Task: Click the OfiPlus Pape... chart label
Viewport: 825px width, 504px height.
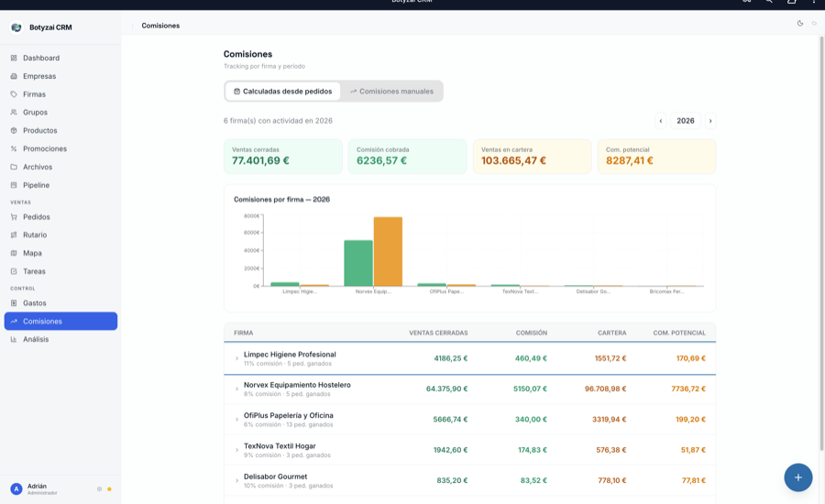Action: 446,291
